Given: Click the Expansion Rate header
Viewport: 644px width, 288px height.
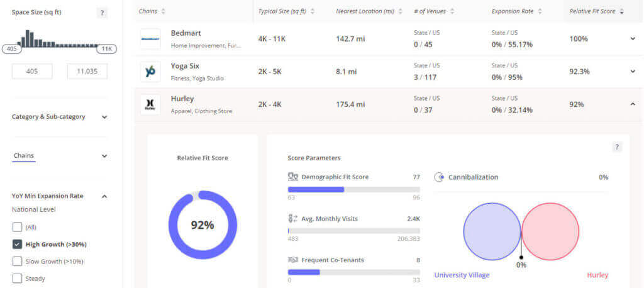Looking at the screenshot, I should (513, 11).
